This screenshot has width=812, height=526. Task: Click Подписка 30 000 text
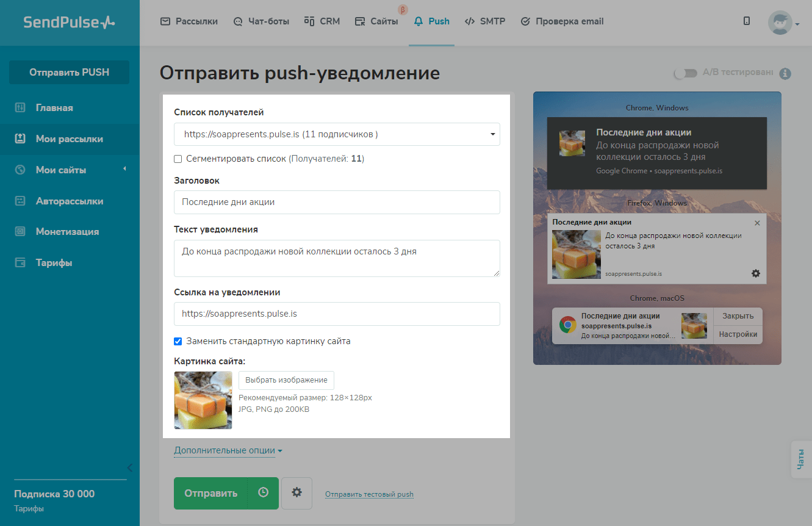54,494
